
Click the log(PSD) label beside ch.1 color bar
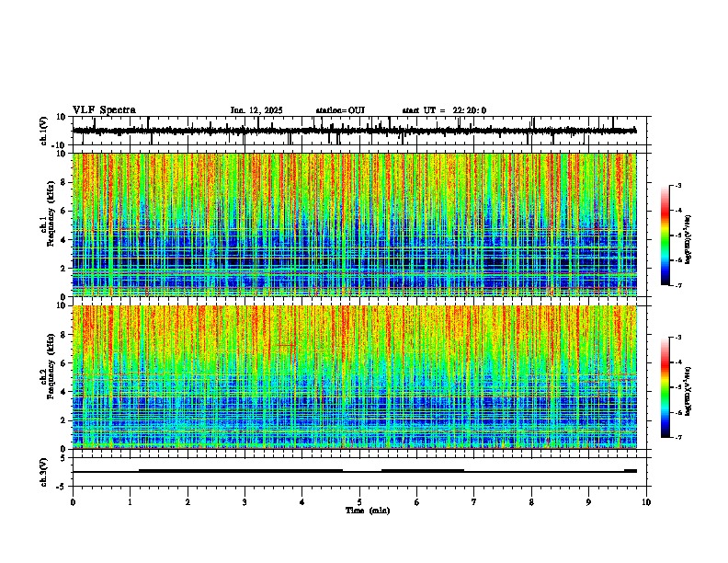pyautogui.click(x=688, y=240)
